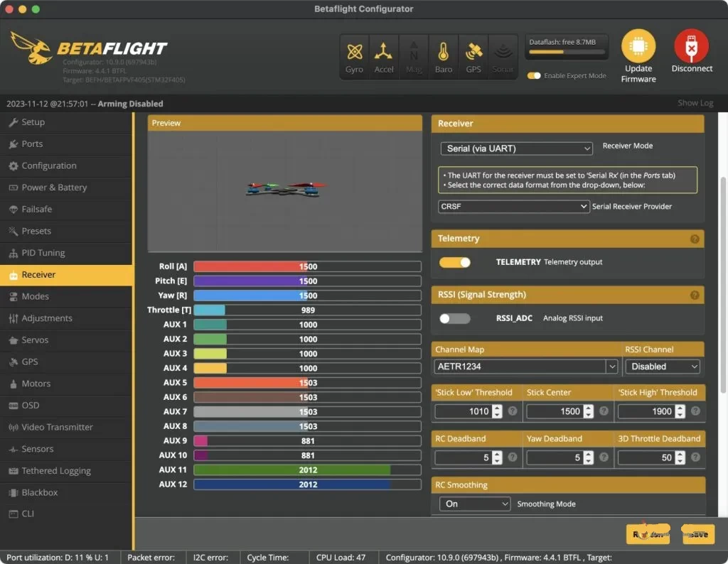Click the red Disconnect USB icon
The image size is (728, 564).
pos(691,46)
